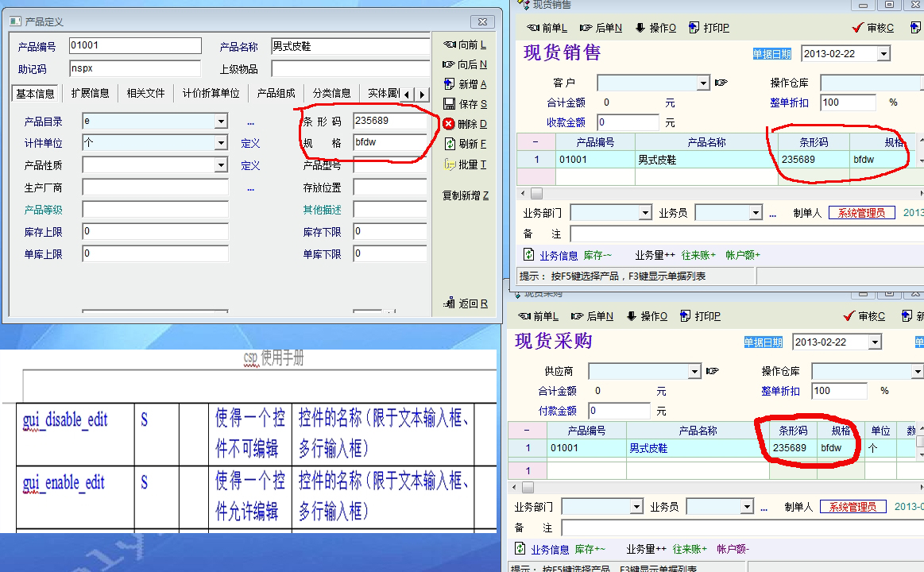Switch to the 扩展信息 tab
This screenshot has width=924, height=572.
[x=90, y=93]
